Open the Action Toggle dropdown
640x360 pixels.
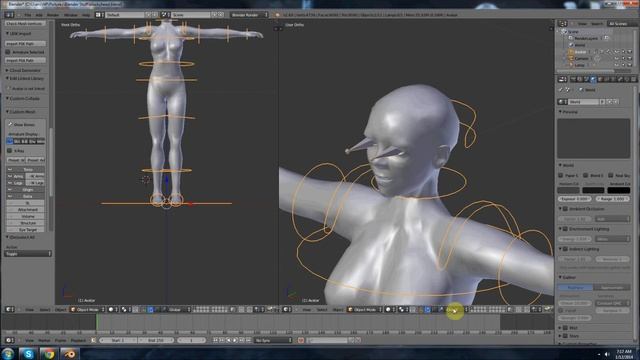[x=28, y=253]
